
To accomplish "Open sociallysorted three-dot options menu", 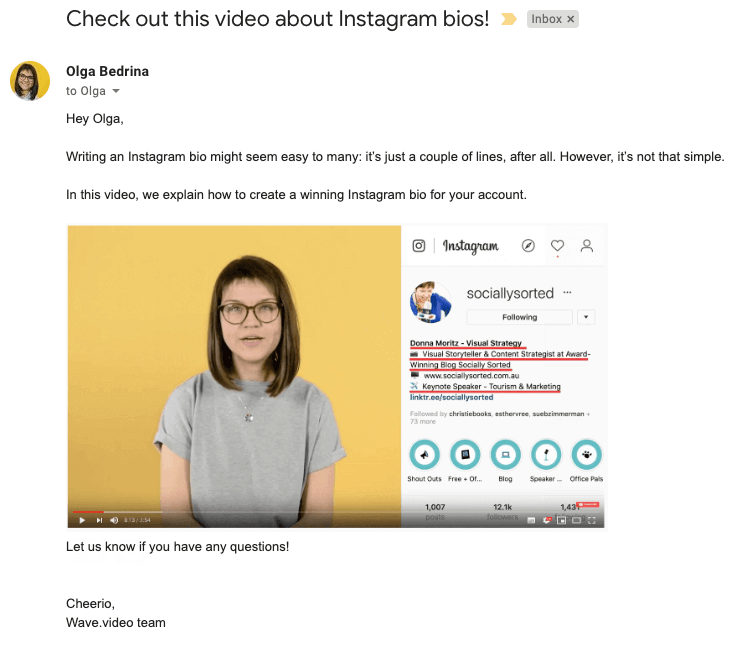I will pos(567,293).
